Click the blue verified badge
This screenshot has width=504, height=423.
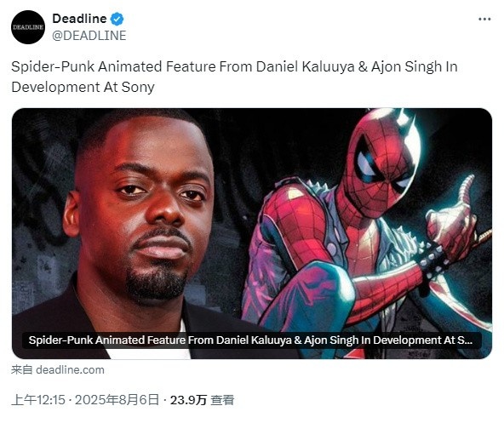117,19
